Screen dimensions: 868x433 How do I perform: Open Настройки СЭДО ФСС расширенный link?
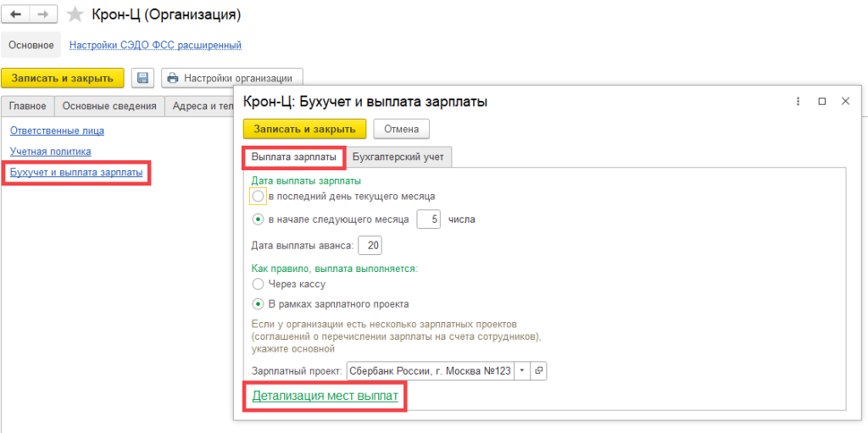coord(155,45)
